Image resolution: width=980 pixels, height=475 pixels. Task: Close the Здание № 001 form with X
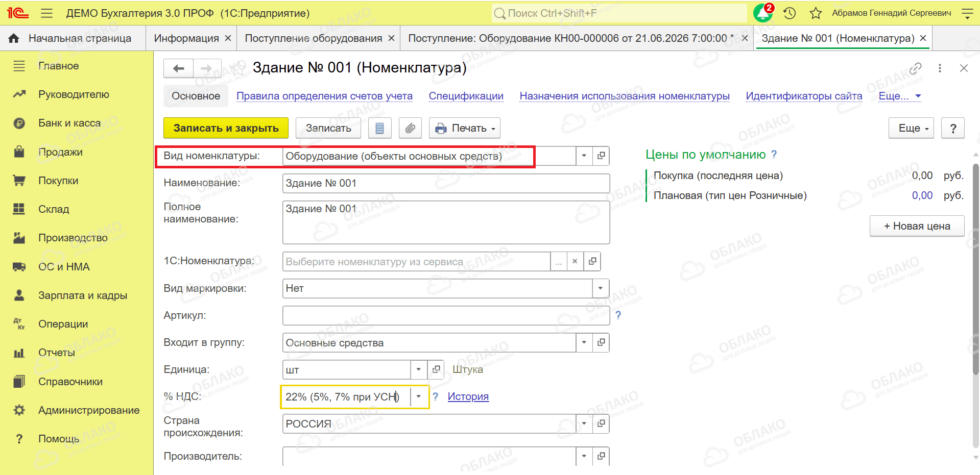pos(964,68)
